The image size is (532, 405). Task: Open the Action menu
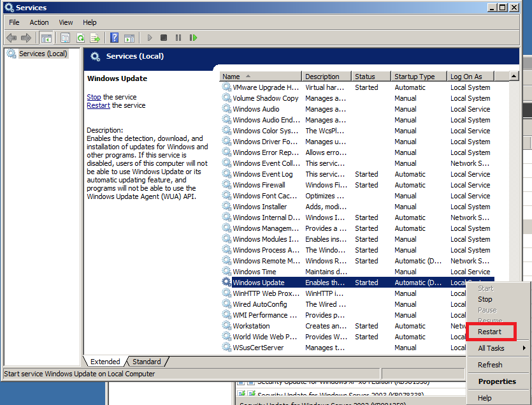39,22
